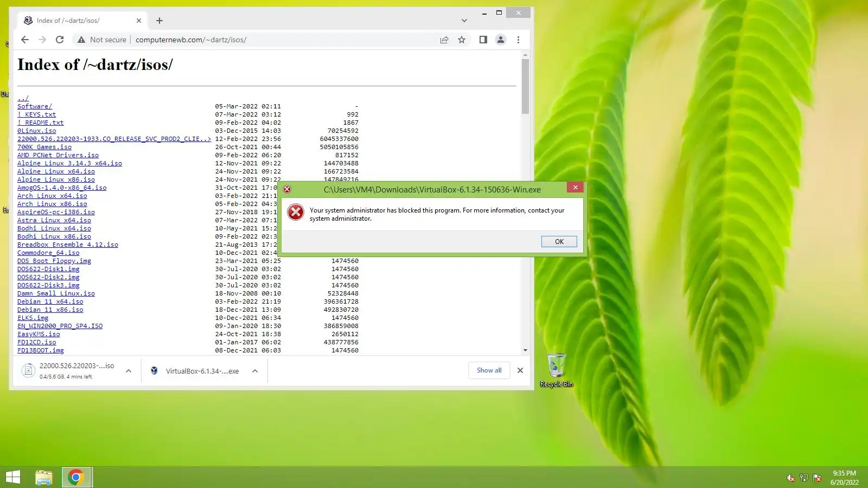Click the 22000.526.220203-1933 release ISO link
The height and width of the screenshot is (488, 868).
click(114, 139)
